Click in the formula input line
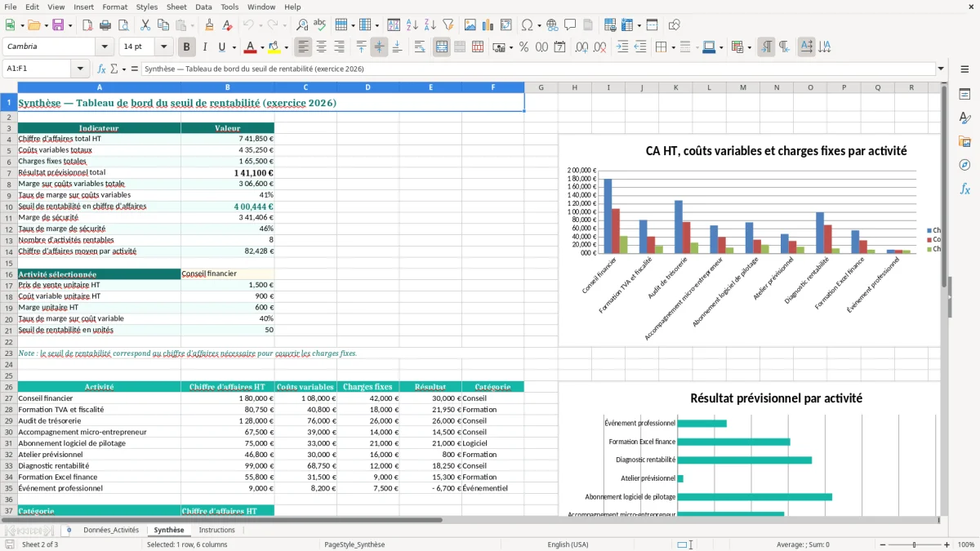 tap(538, 69)
